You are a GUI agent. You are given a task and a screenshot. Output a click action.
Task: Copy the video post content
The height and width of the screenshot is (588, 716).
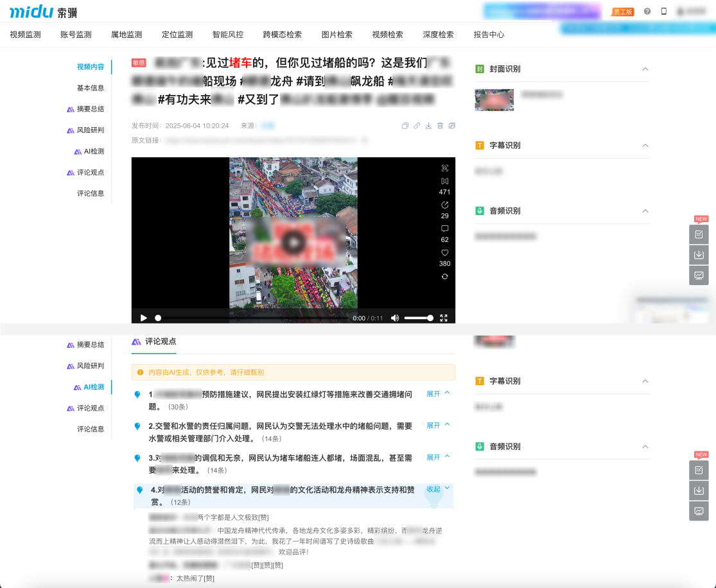pos(405,126)
